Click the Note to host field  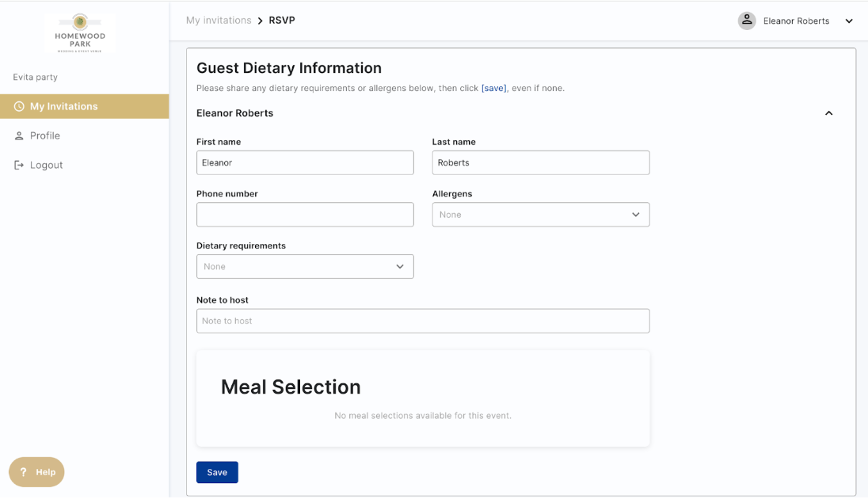(423, 321)
